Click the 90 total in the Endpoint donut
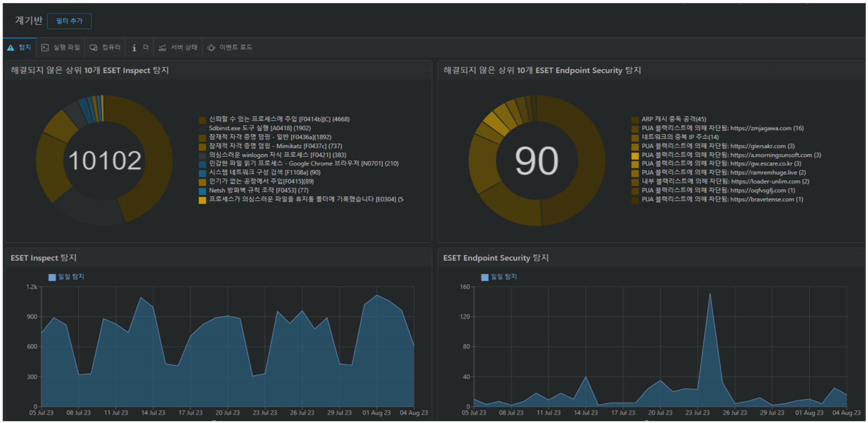Screen dimensions: 868x423 (537, 161)
